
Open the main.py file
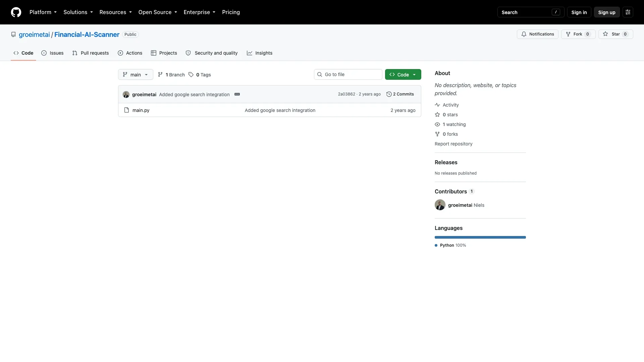pos(141,110)
